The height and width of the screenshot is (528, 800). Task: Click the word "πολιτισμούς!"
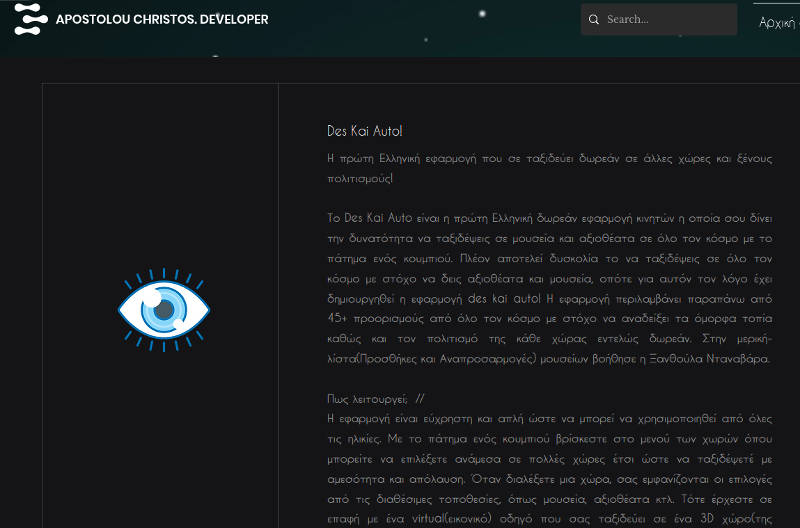[x=360, y=179]
